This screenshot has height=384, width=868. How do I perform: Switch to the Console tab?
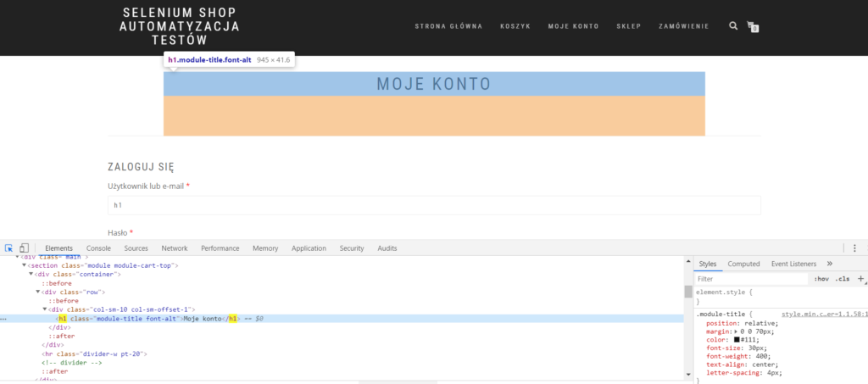tap(98, 248)
